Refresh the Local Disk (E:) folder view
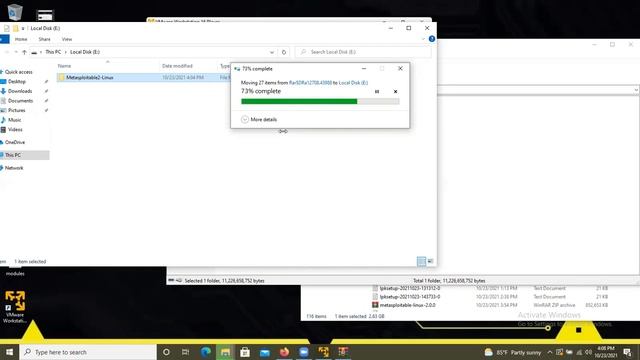This screenshot has width=640, height=360. (284, 52)
